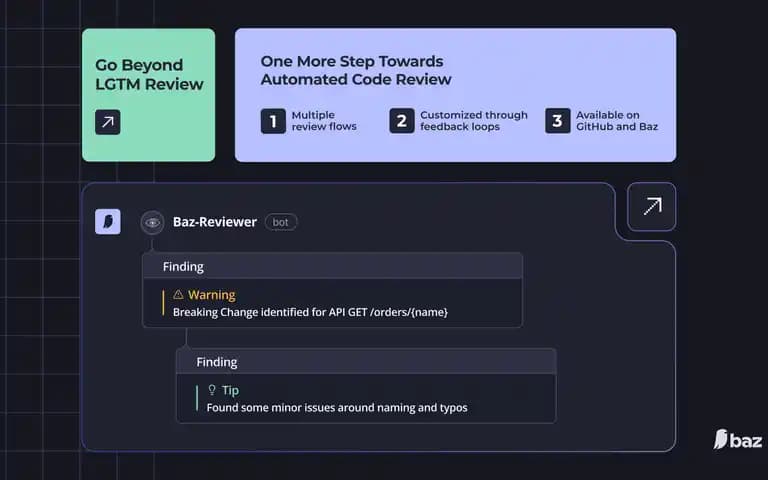The height and width of the screenshot is (480, 768).
Task: Click the 'Multiple review flows' text
Action: click(324, 121)
